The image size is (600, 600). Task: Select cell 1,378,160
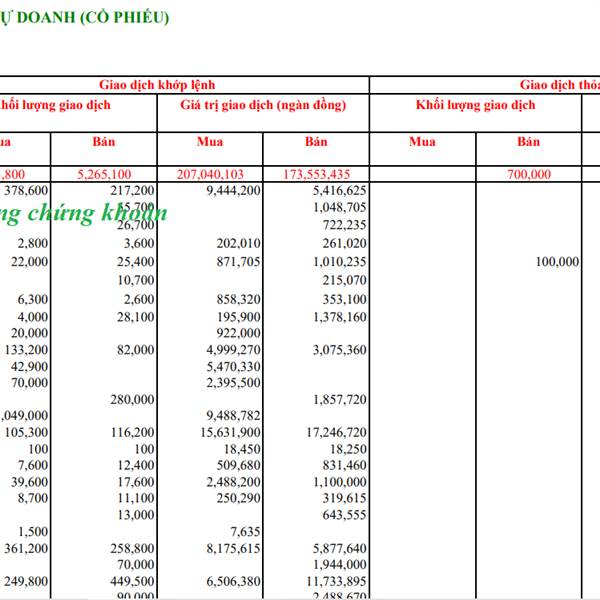coord(339,317)
